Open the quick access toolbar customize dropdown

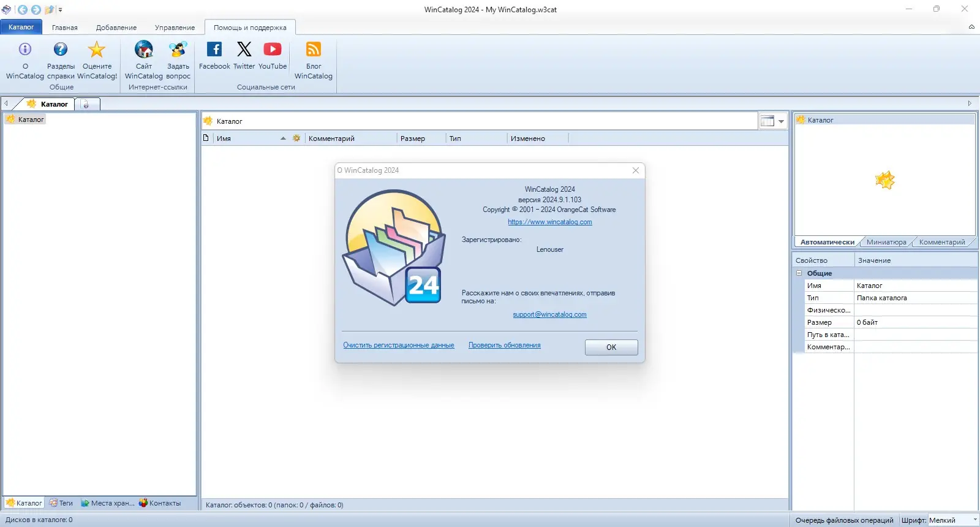[60, 10]
